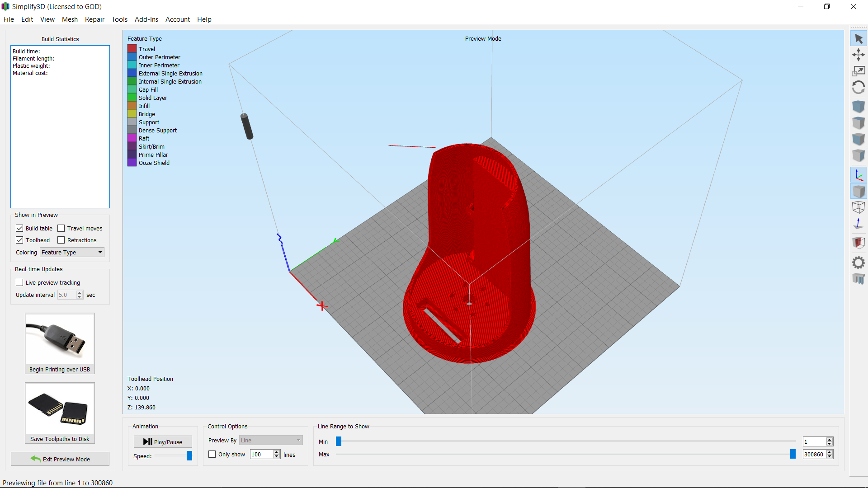Enable Travel moves in preview

click(x=61, y=228)
